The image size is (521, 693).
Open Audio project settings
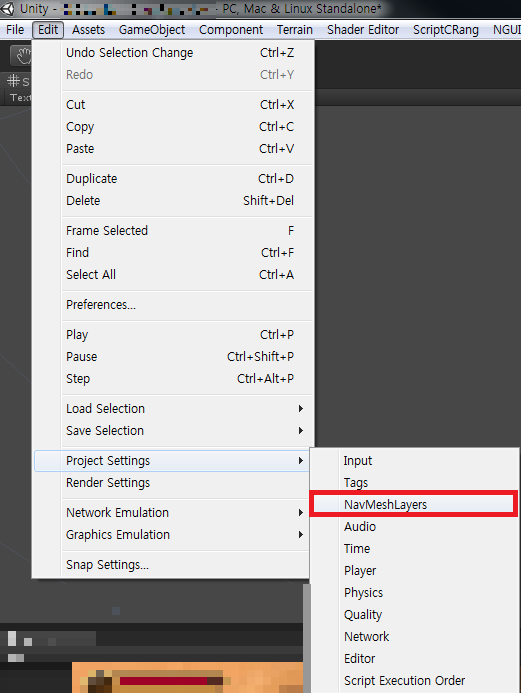[415, 526]
